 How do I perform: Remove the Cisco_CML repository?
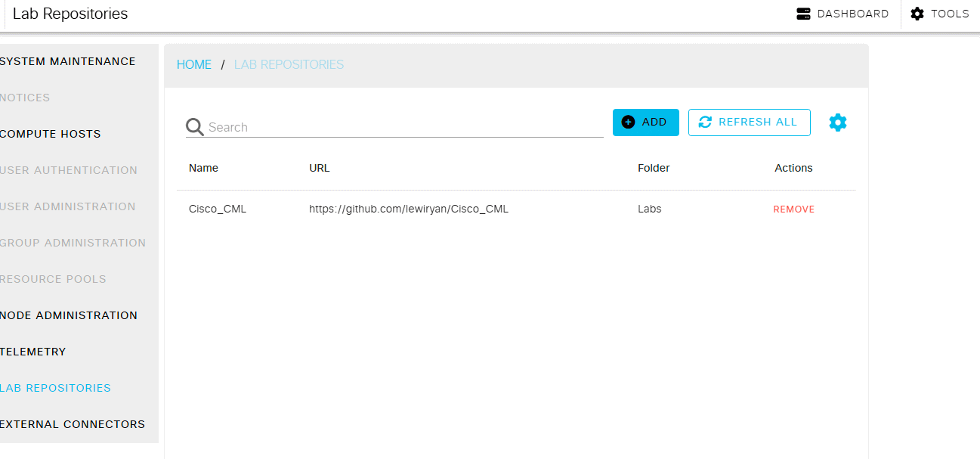pos(793,209)
